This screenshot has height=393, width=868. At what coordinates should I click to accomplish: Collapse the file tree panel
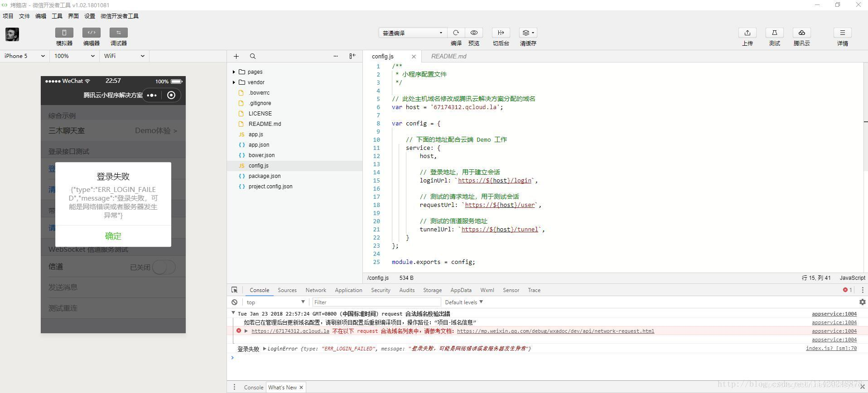point(352,56)
